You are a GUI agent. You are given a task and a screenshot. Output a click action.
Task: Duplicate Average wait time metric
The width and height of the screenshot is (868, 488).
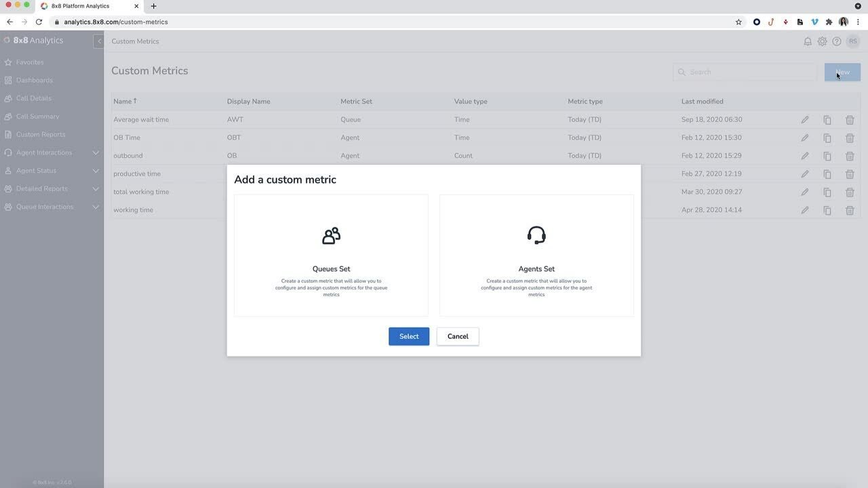827,120
